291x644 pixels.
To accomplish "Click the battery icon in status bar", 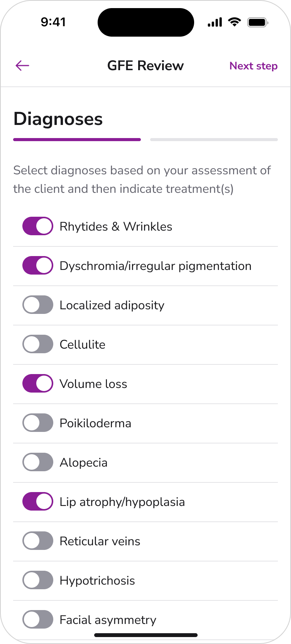I will tap(257, 22).
